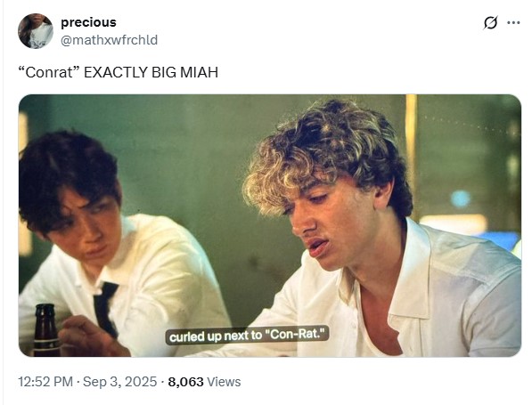
Task: Open the precious profile avatar picture
Action: pyautogui.click(x=36, y=31)
